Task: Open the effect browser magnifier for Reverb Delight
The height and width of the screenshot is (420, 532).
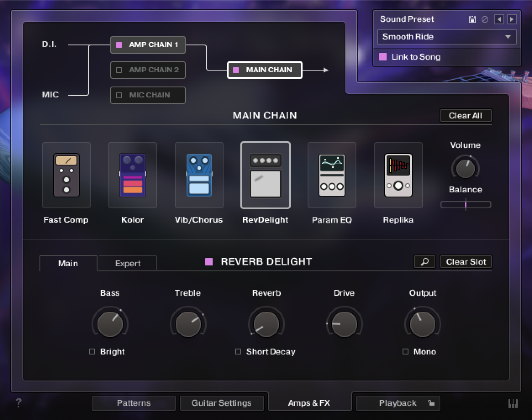Action: (424, 262)
